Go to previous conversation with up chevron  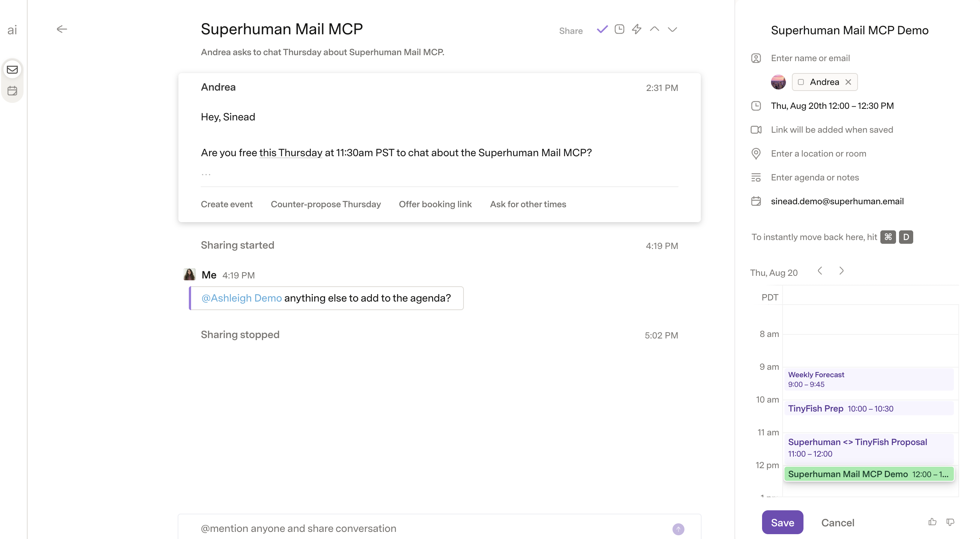click(654, 29)
